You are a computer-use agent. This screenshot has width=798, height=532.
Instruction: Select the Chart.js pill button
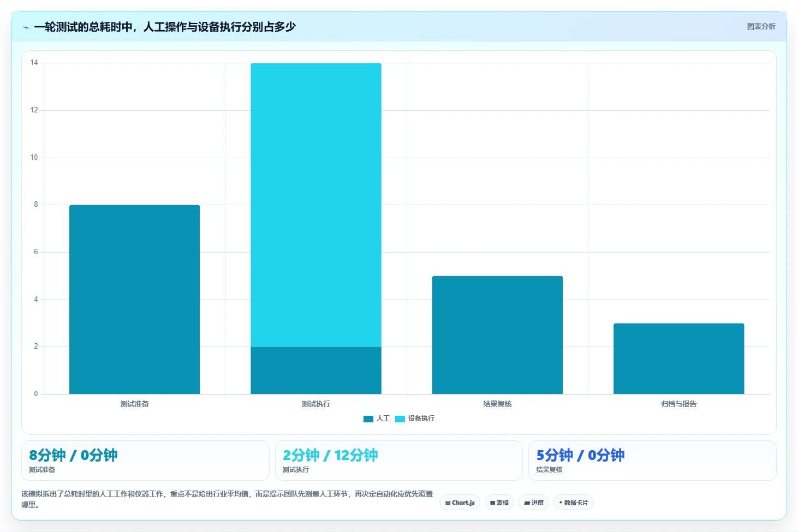(460, 503)
